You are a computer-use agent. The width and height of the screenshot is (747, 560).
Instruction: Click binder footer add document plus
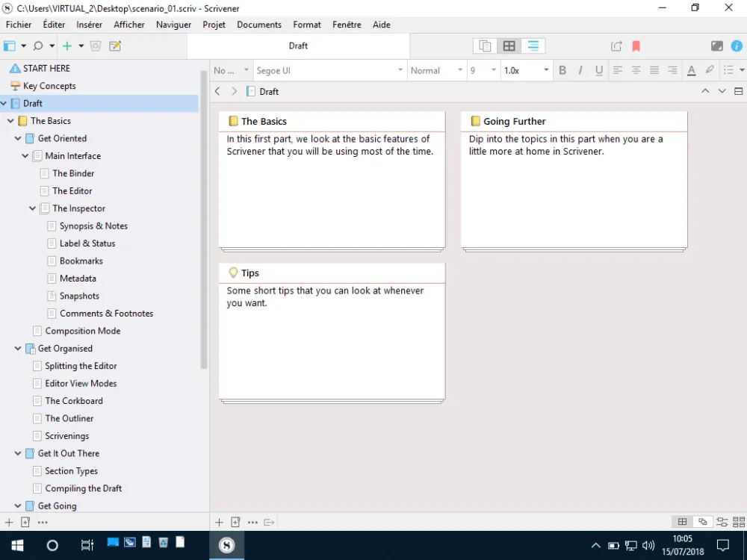[x=8, y=523]
